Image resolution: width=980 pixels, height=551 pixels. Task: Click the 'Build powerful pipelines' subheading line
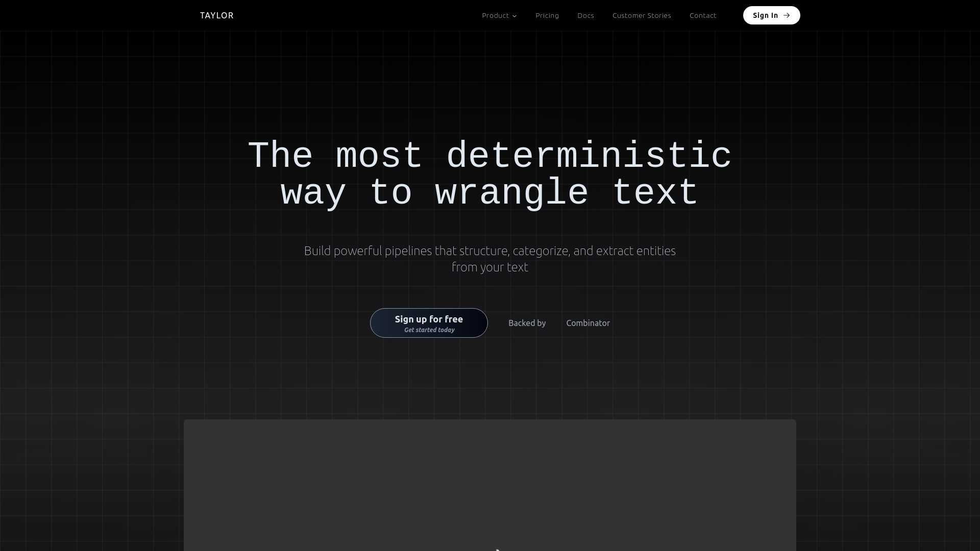click(490, 251)
